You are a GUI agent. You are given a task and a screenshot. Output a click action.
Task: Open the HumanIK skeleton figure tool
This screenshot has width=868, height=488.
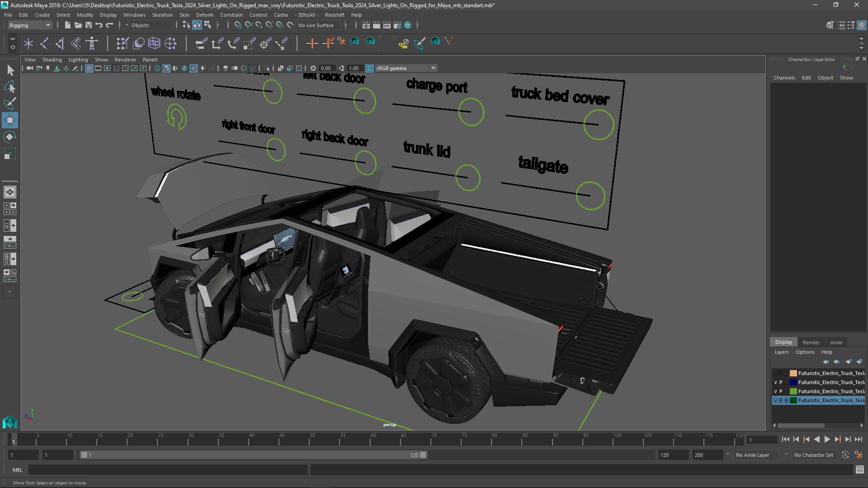click(92, 43)
